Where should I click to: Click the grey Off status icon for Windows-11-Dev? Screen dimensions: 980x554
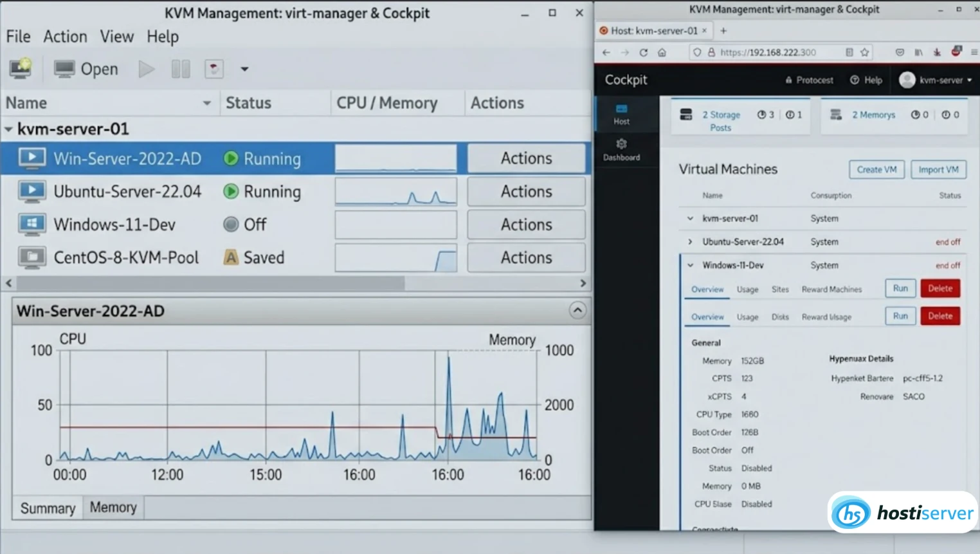pos(231,224)
